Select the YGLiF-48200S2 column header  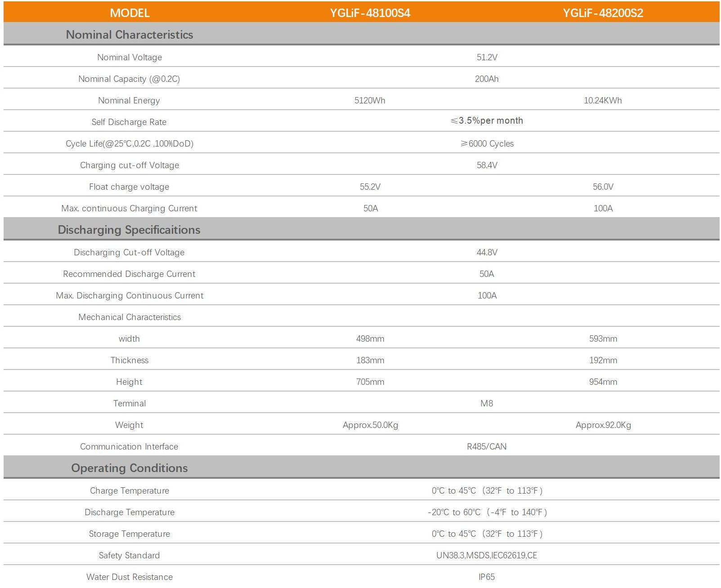tap(603, 13)
